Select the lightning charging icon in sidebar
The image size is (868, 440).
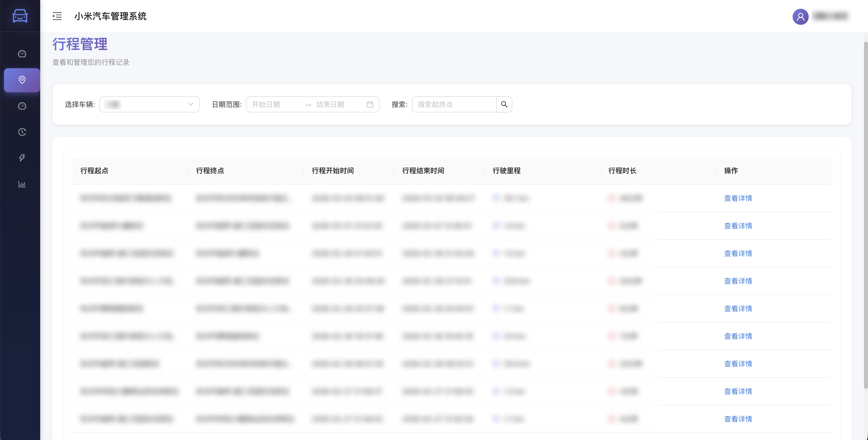coord(22,158)
